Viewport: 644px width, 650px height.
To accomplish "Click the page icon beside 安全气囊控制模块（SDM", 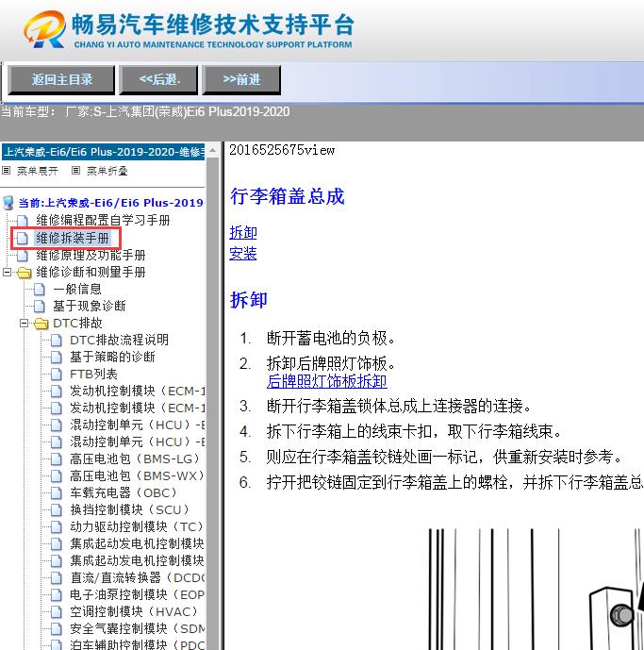I will click(x=57, y=629).
